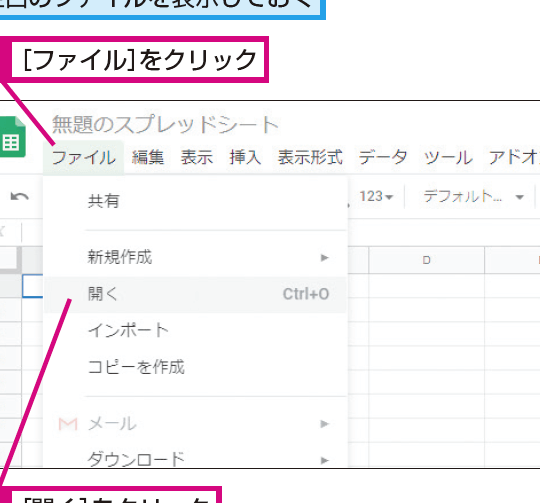The image size is (540, 503).
Task: Expand the 新規作成 submenu arrow
Action: [x=324, y=258]
